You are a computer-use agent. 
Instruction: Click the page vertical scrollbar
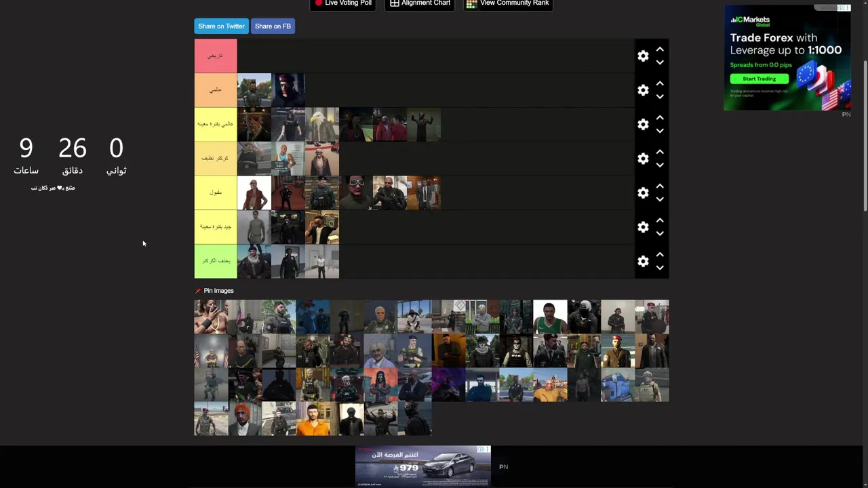pos(865,136)
